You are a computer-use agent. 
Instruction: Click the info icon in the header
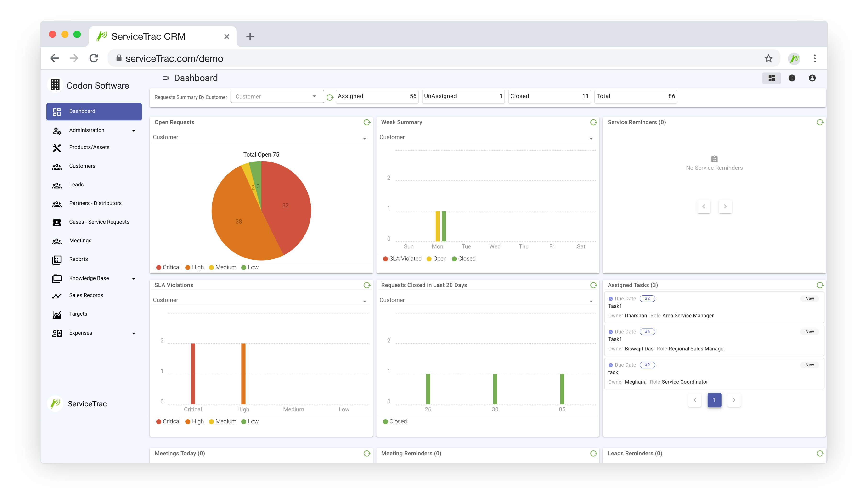click(x=792, y=78)
